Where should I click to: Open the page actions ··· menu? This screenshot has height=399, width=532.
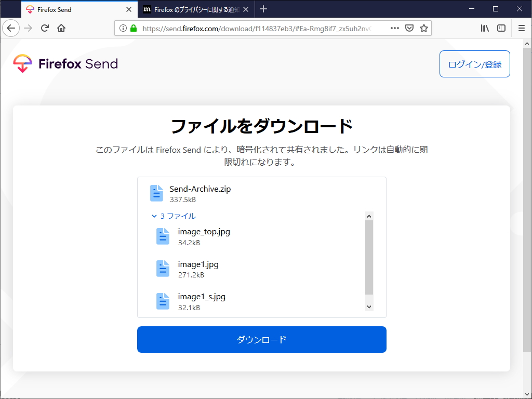[x=395, y=28]
